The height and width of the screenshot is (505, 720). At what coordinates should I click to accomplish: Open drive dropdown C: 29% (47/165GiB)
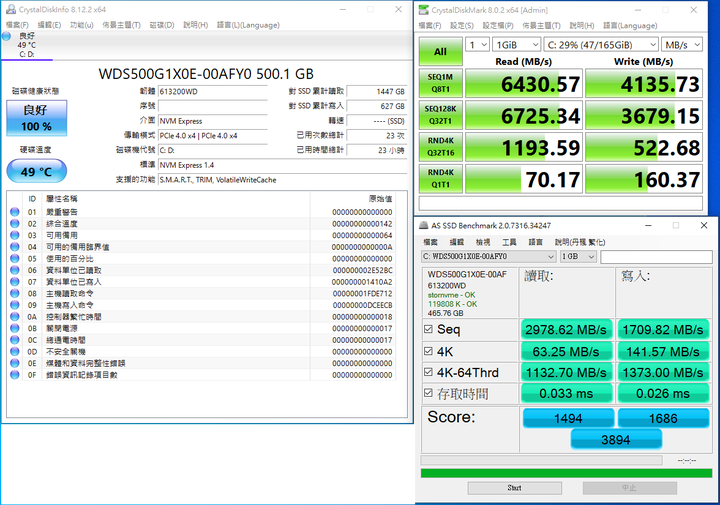tap(602, 45)
